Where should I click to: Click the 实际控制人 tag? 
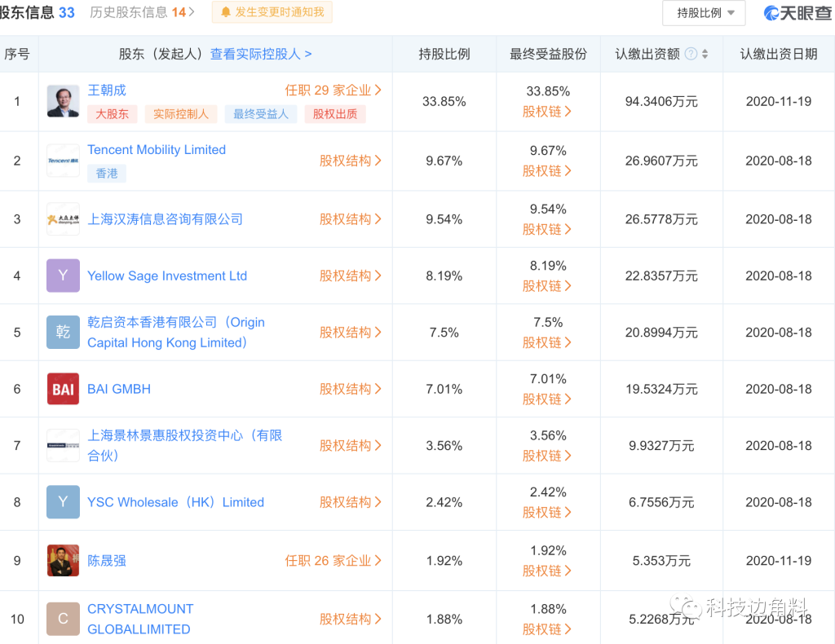181,114
